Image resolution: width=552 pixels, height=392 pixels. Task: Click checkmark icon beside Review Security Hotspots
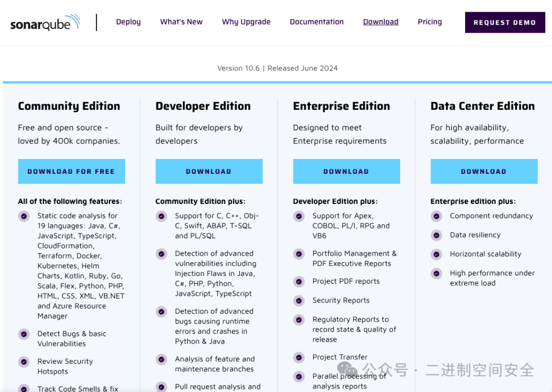tap(24, 362)
